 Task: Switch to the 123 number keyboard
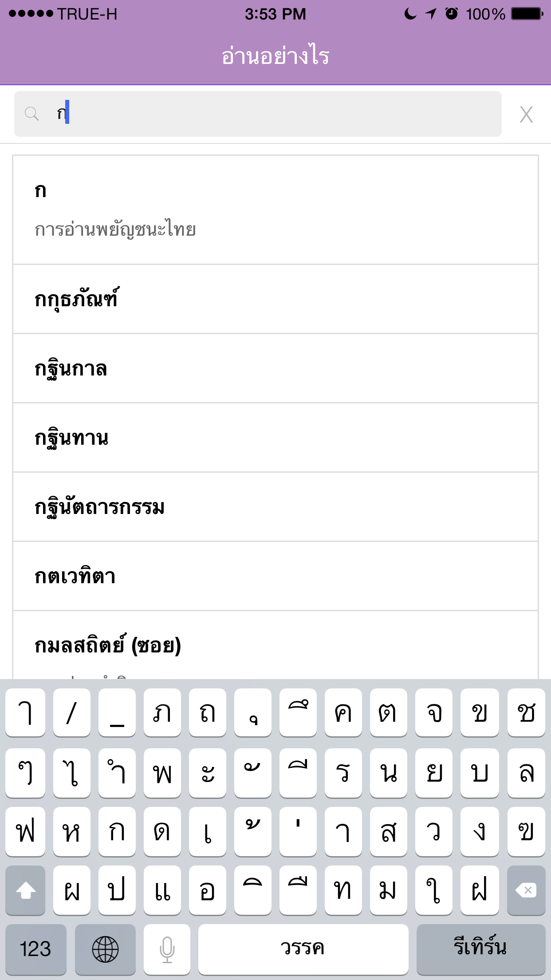point(35,949)
